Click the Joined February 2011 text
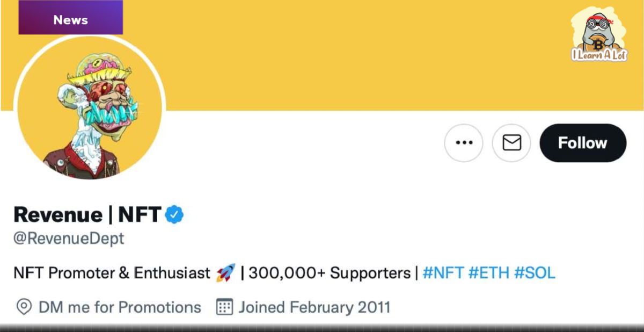644x332 pixels. pyautogui.click(x=314, y=307)
